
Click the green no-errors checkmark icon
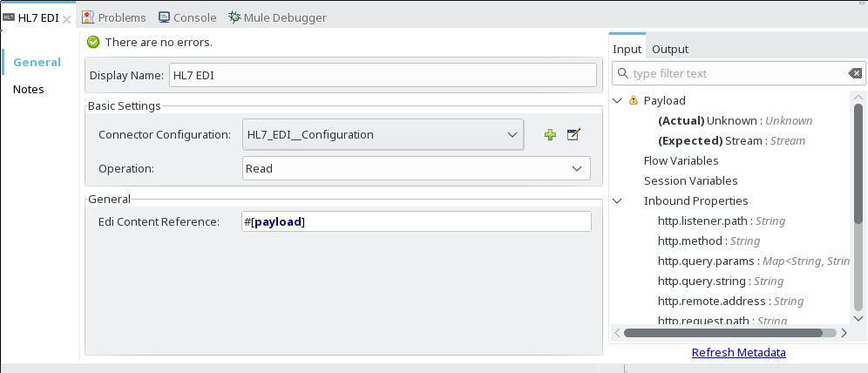point(93,42)
